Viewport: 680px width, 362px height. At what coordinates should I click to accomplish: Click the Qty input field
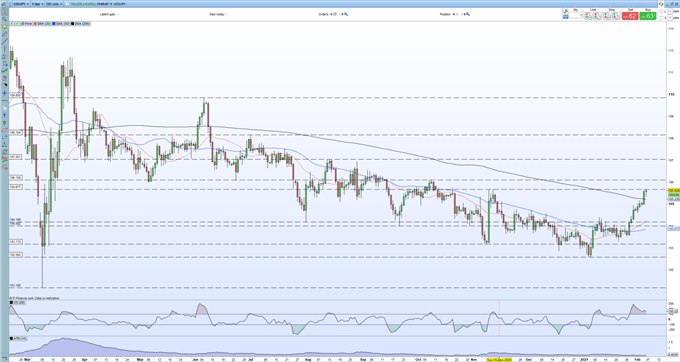coord(576,16)
